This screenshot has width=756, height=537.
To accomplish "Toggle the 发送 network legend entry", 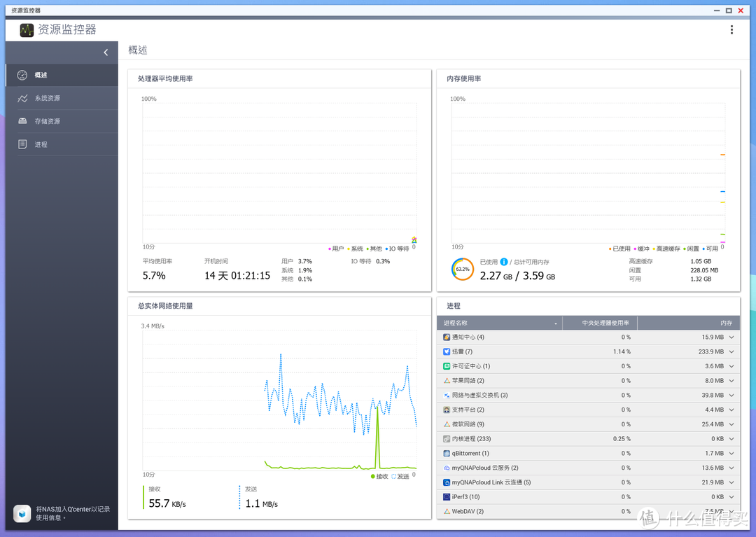I will point(400,477).
